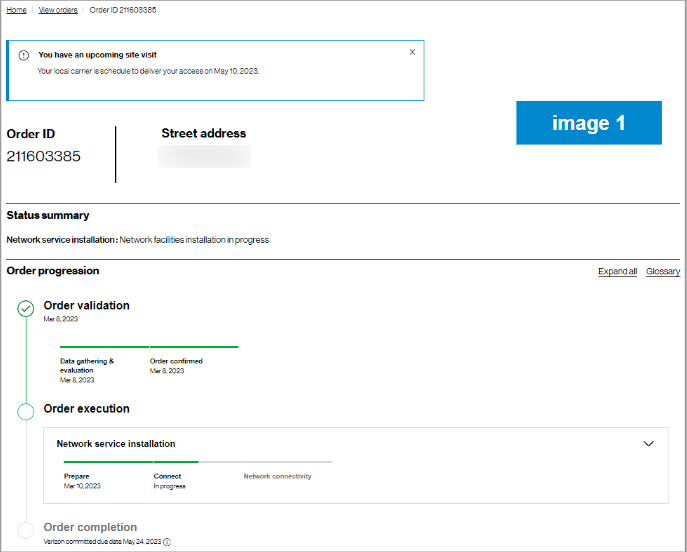The height and width of the screenshot is (552, 687).
Task: Click the Prepare stage progress segment
Action: [108, 462]
